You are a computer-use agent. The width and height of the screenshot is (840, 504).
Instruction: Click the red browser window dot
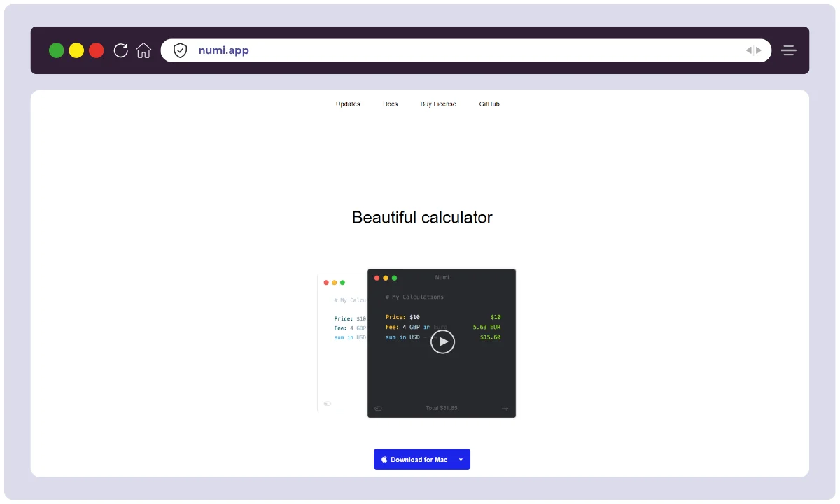pos(97,50)
